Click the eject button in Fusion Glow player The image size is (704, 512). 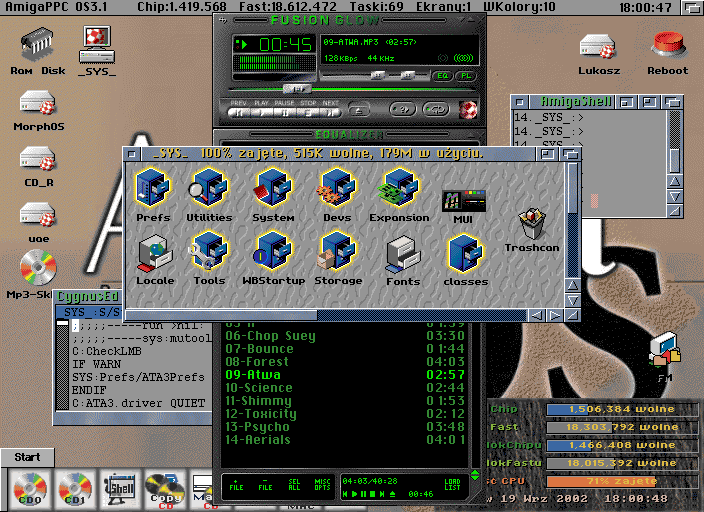(x=359, y=110)
